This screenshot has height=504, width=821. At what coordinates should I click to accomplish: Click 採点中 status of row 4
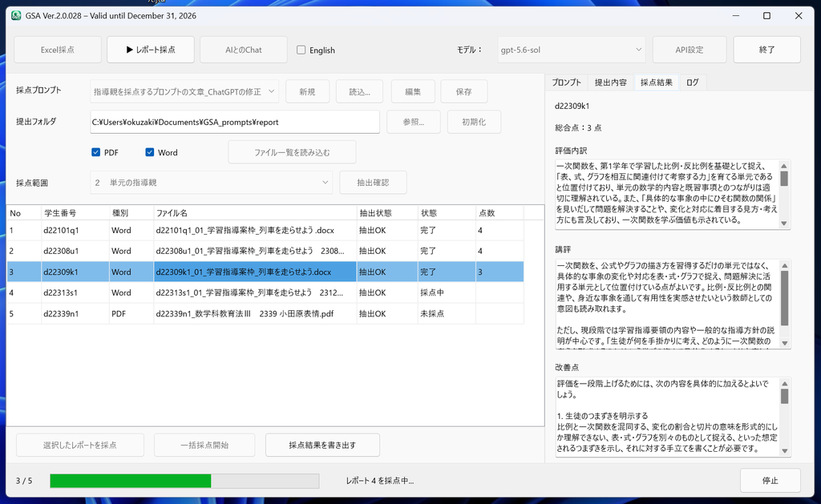click(432, 292)
